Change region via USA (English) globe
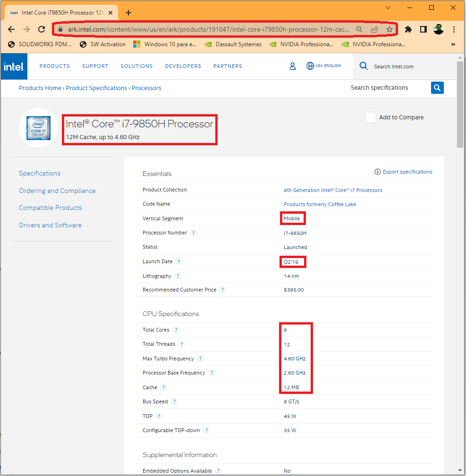The image size is (466, 476). (x=323, y=66)
